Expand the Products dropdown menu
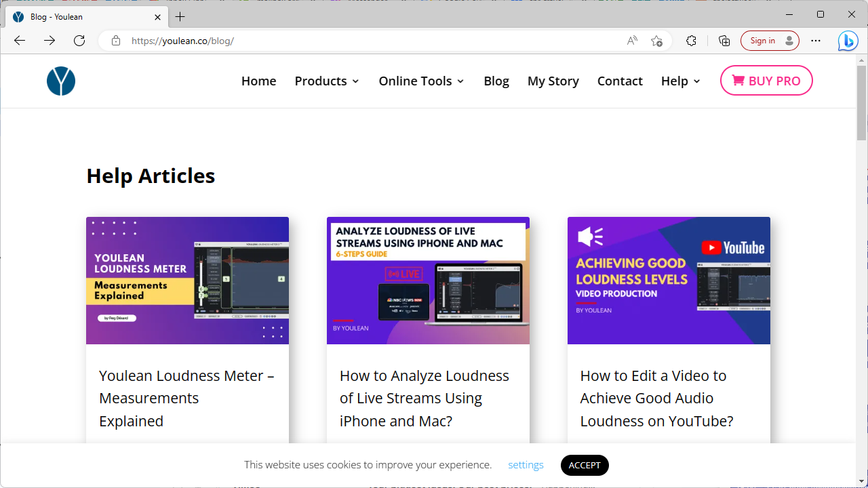The image size is (868, 488). coord(327,81)
